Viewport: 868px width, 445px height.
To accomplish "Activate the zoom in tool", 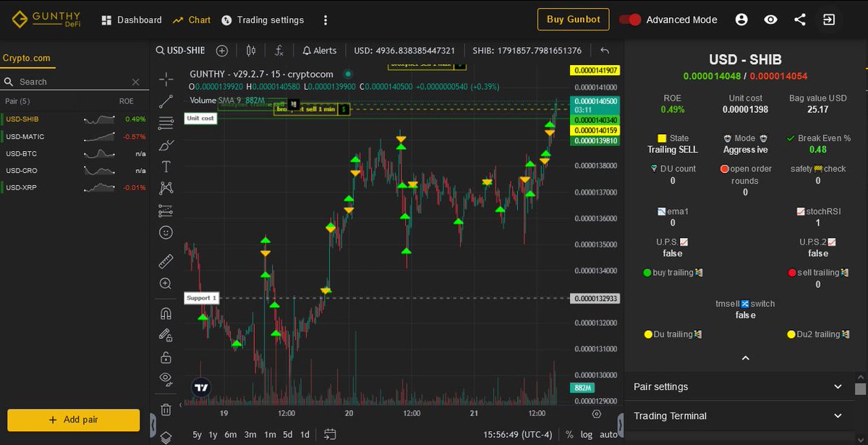I will pyautogui.click(x=166, y=284).
